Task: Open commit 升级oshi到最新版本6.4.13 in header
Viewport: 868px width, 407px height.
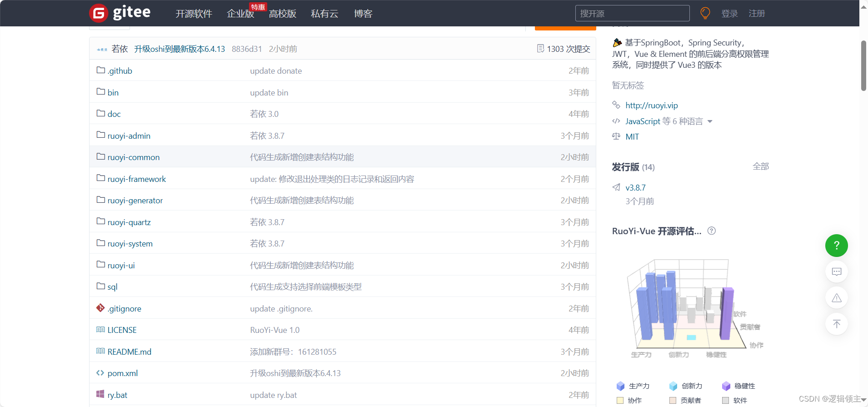Action: point(180,49)
